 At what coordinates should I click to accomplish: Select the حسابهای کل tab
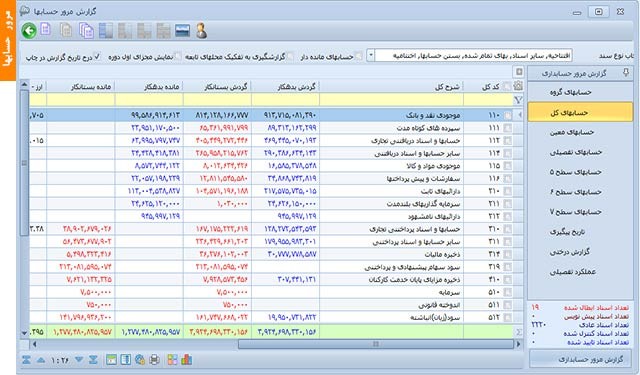click(580, 112)
